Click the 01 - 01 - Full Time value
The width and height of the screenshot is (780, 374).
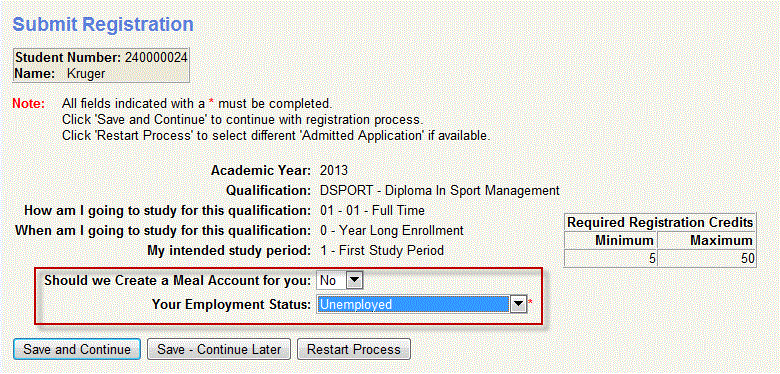point(372,210)
